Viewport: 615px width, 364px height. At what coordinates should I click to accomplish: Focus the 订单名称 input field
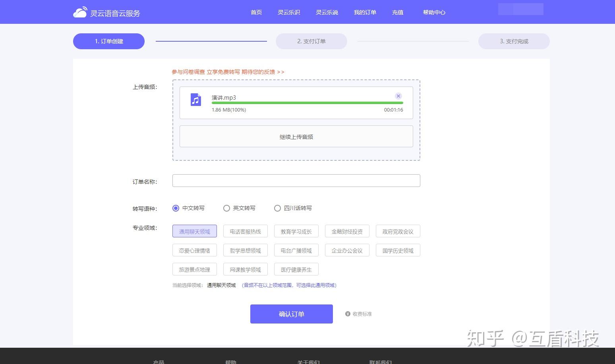[x=296, y=181]
